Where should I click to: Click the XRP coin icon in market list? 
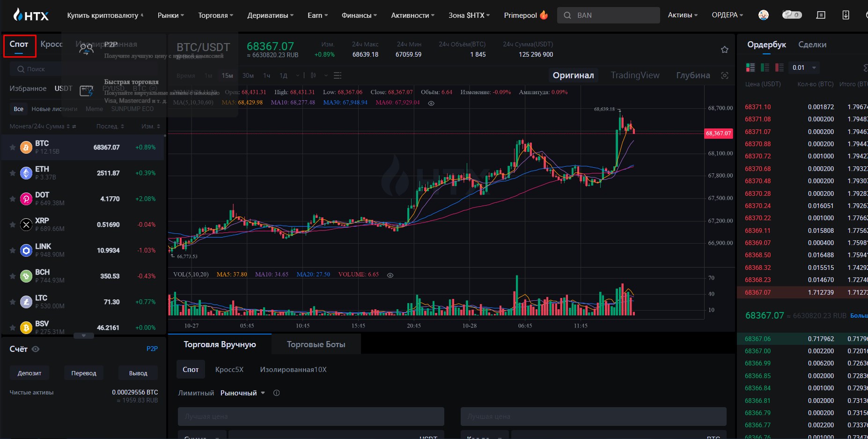point(26,225)
